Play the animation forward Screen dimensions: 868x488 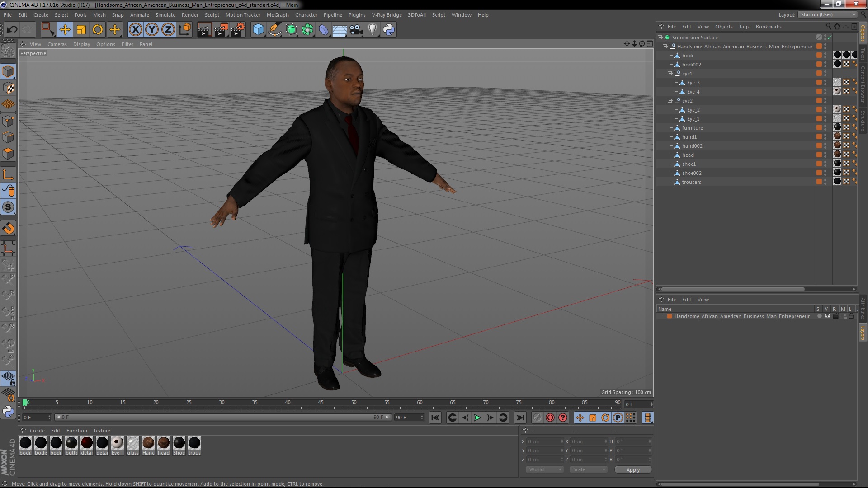[x=477, y=418]
